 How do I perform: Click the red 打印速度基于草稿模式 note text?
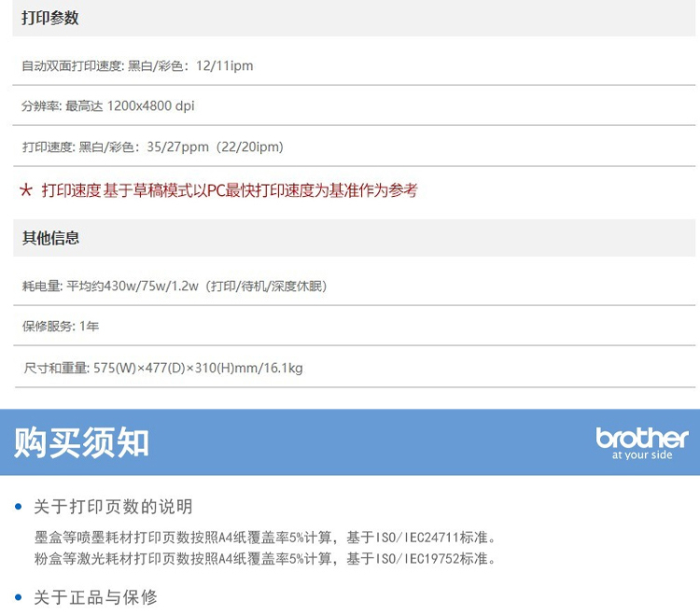[230, 190]
